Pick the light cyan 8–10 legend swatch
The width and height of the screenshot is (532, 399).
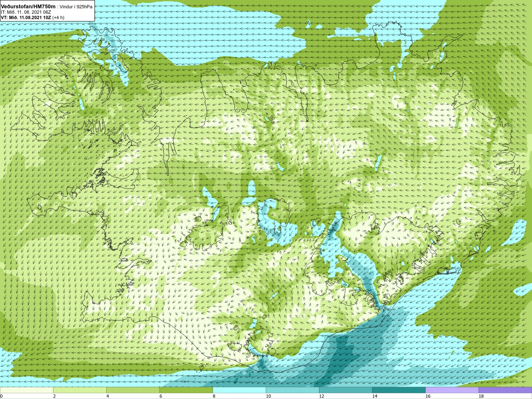tap(239, 390)
